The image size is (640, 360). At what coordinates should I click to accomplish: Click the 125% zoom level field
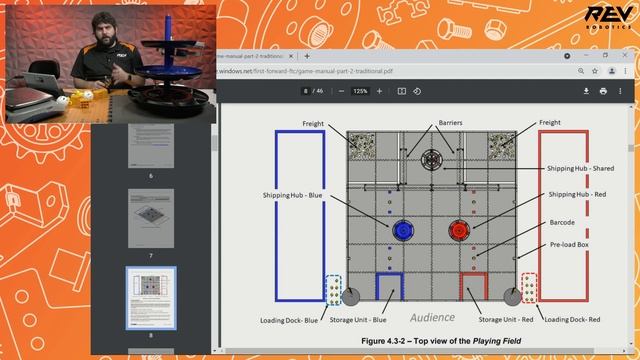[360, 91]
